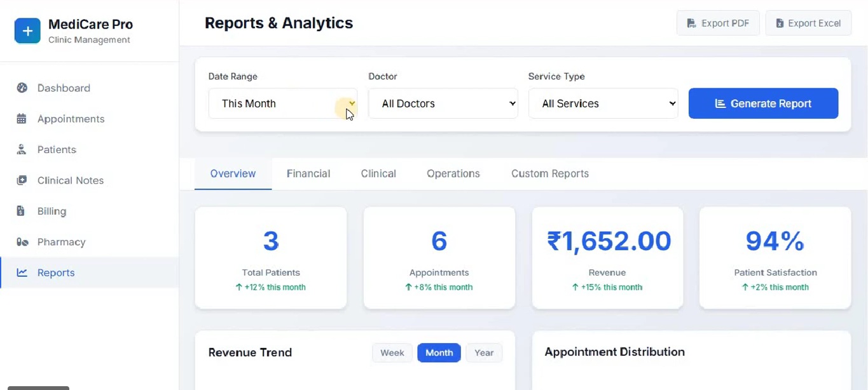This screenshot has height=390, width=868.
Task: Click the Generate Report button
Action: [763, 103]
